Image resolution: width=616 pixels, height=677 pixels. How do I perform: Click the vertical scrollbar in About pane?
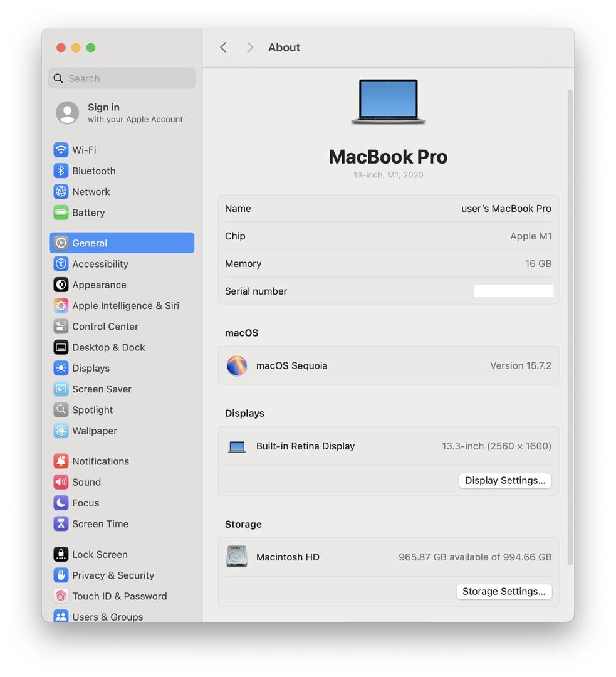tap(570, 326)
